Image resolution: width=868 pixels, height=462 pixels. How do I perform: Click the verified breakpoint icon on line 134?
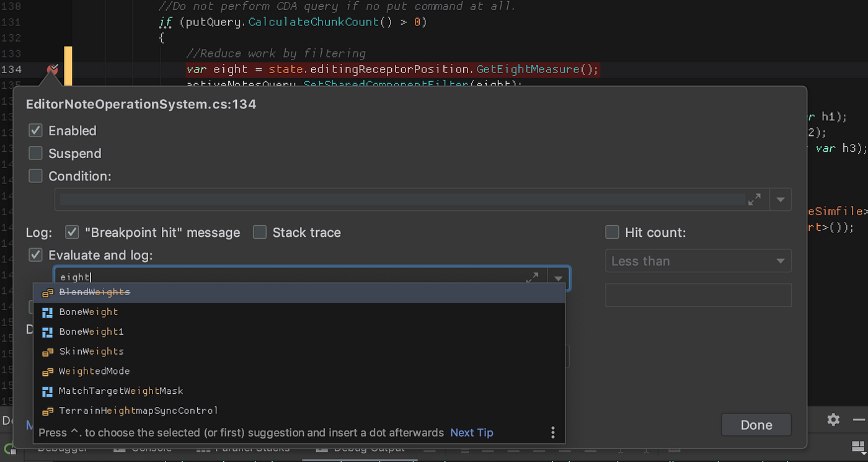point(52,70)
